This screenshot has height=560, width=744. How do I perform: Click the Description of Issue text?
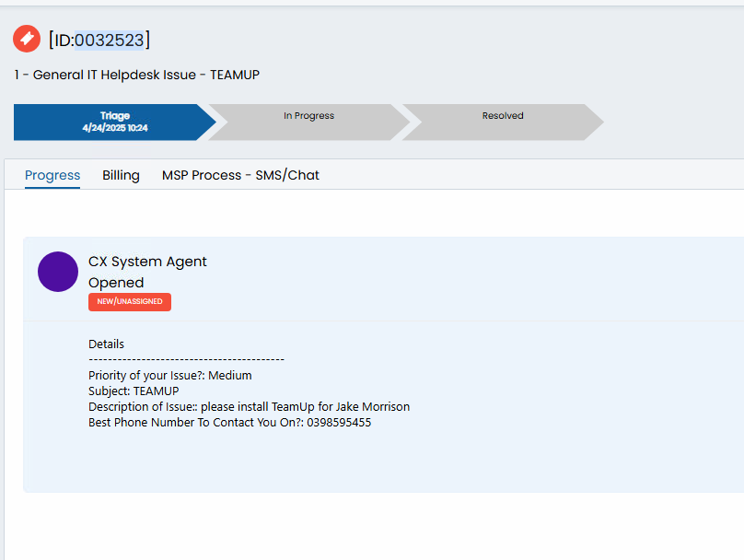(250, 407)
